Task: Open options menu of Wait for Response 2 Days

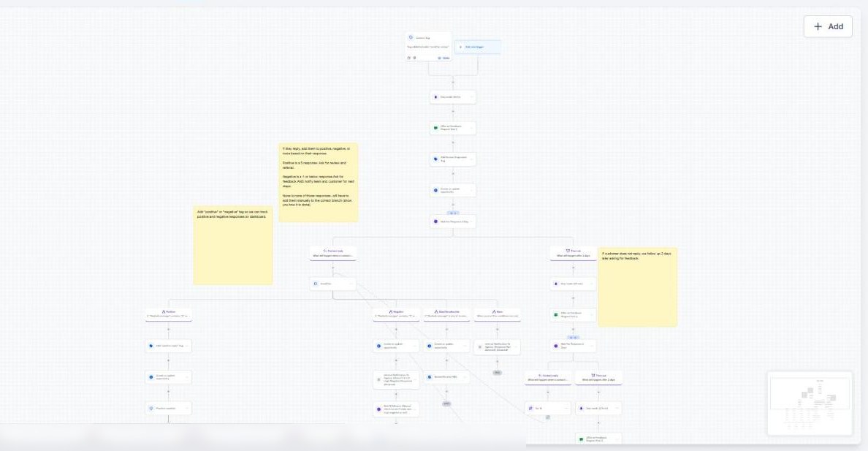Action: click(x=592, y=346)
